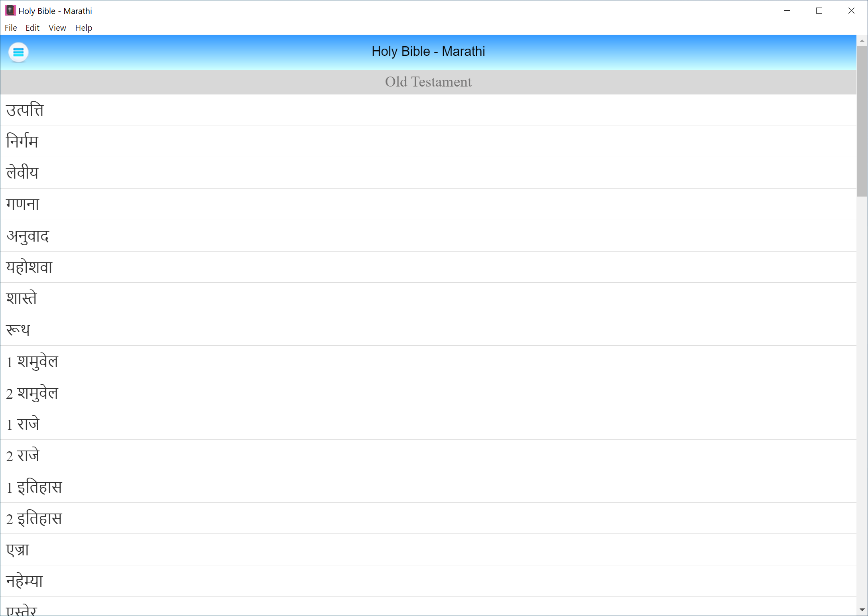Viewport: 868px width, 616px height.
Task: Open the अनुवाद book
Action: (28, 236)
